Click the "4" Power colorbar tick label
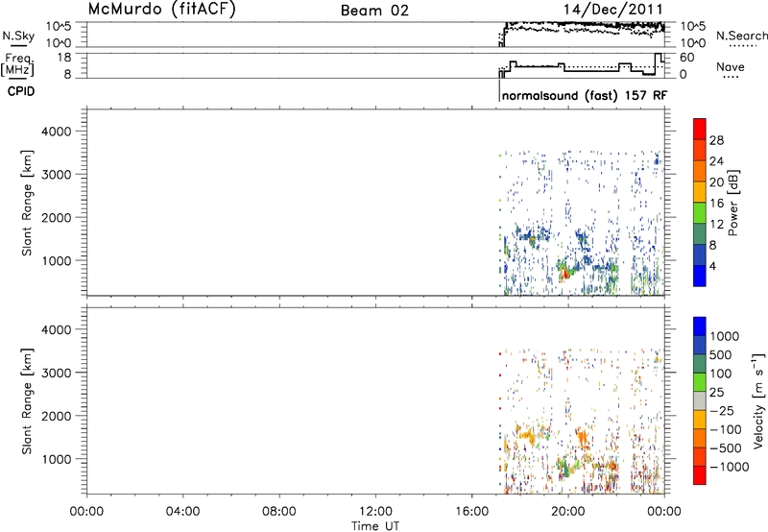This screenshot has width=768, height=532. tap(712, 266)
